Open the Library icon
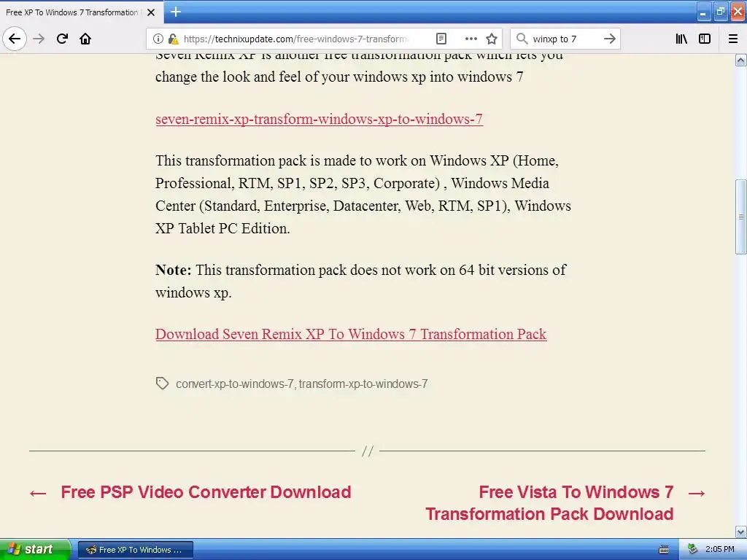 (x=681, y=39)
